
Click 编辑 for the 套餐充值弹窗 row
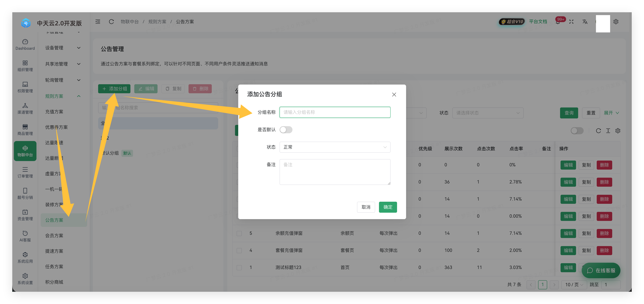pyautogui.click(x=568, y=250)
